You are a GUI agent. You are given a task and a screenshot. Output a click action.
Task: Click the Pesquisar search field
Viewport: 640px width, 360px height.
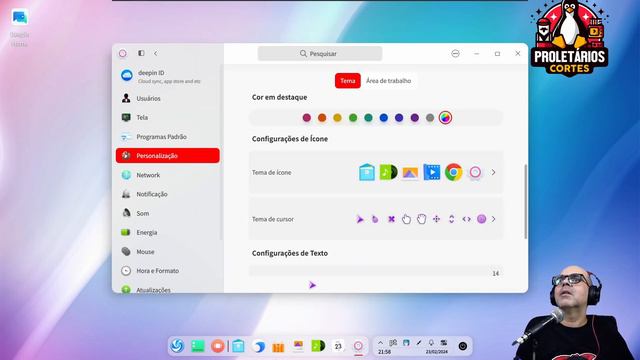tap(320, 53)
